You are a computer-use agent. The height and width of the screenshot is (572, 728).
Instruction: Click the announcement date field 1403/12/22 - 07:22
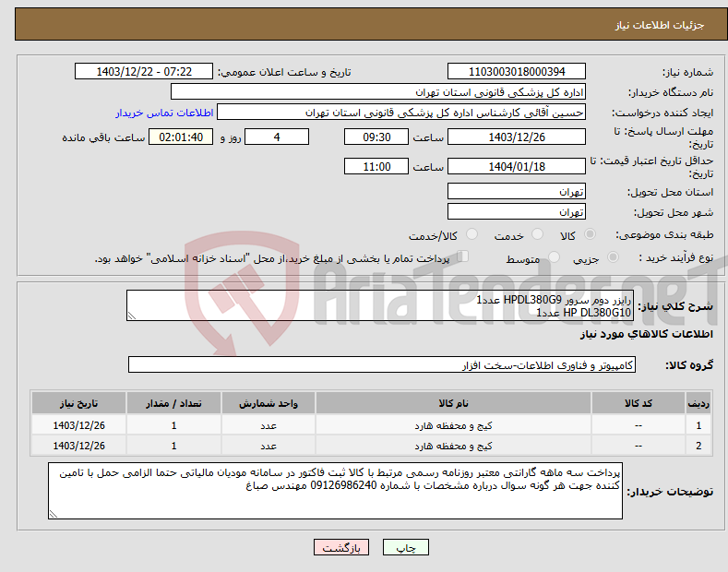click(x=144, y=72)
